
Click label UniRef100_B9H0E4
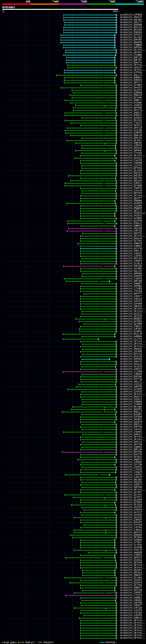point(131,32)
